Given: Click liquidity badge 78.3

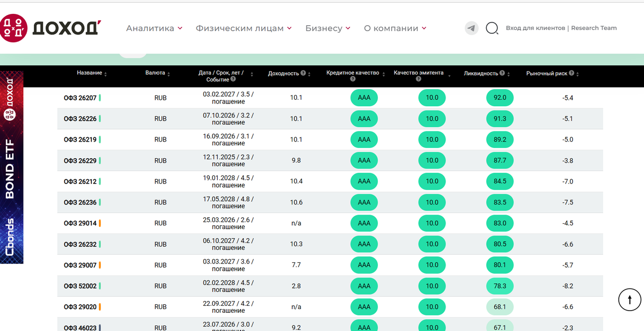Looking at the screenshot, I should [500, 286].
